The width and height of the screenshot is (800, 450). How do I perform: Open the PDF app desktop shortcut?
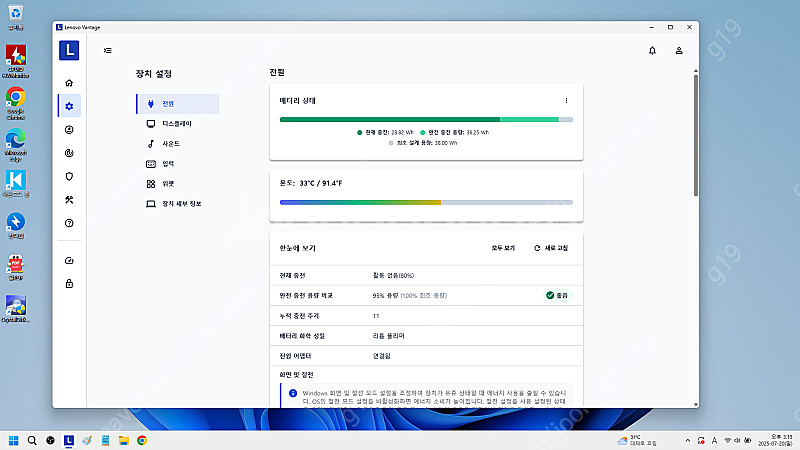point(16,267)
